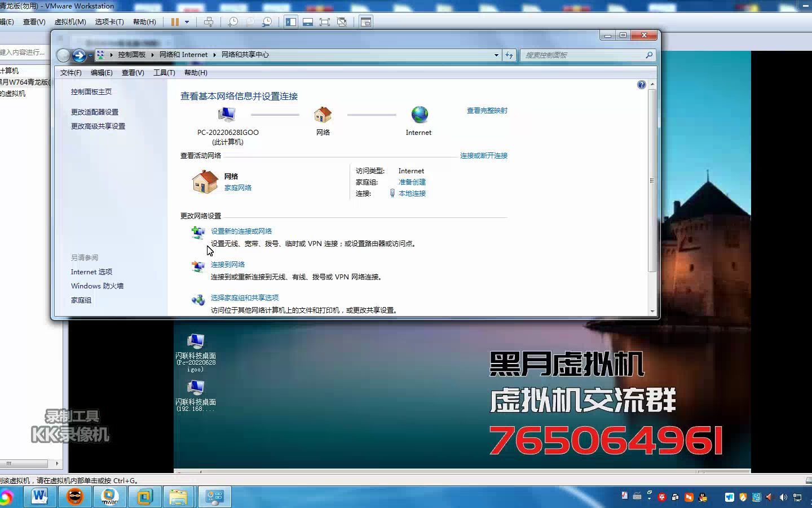Viewport: 812px width, 508px height.
Task: Pause the virtual machine from the toolbar
Action: pos(175,22)
